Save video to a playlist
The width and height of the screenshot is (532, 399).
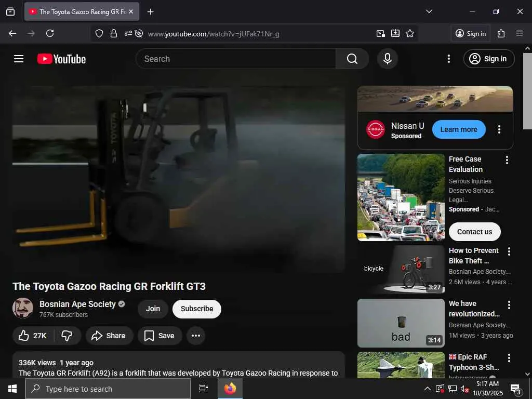tap(159, 336)
